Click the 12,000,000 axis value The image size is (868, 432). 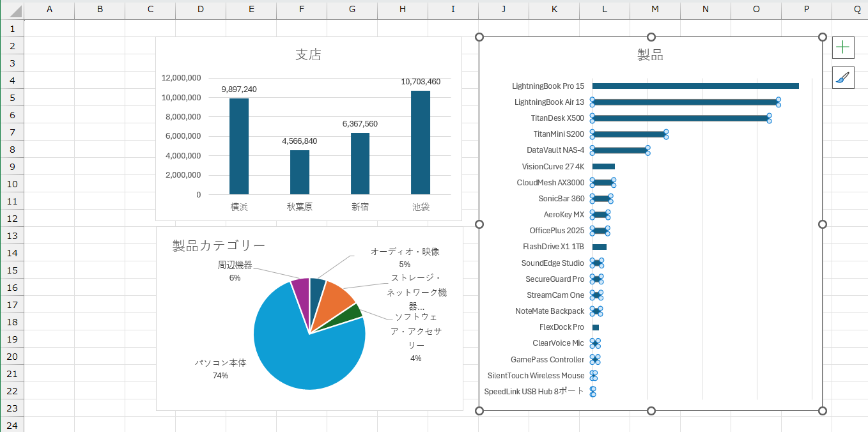point(182,78)
